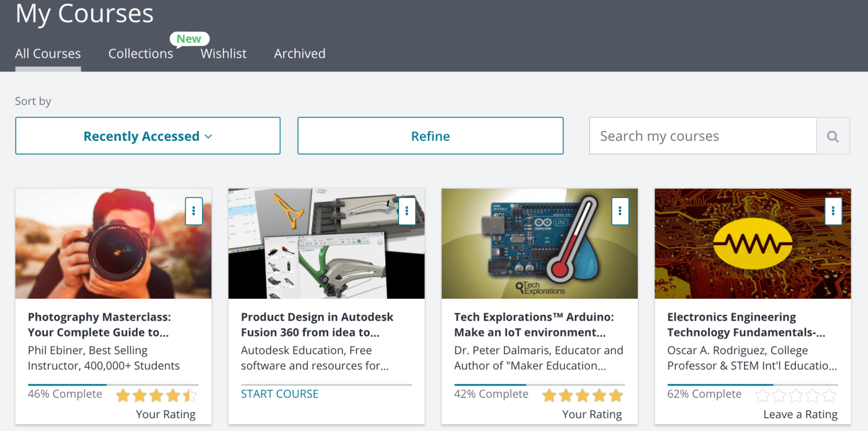Open the Arduino thermometer course thumbnail

[x=539, y=243]
